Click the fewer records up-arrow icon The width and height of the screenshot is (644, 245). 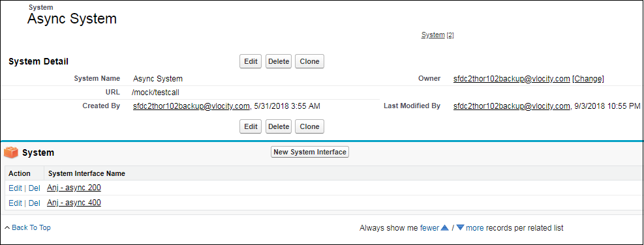444,228
